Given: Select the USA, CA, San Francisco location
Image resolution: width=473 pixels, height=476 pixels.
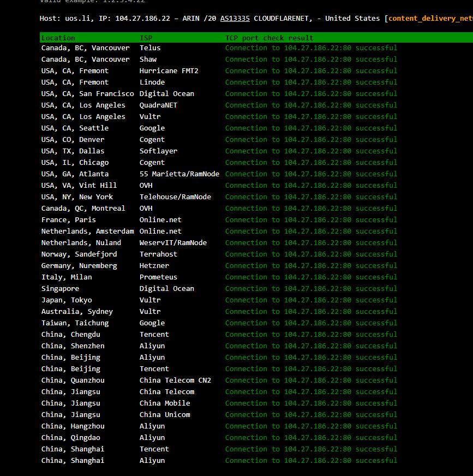Looking at the screenshot, I should click(87, 94).
